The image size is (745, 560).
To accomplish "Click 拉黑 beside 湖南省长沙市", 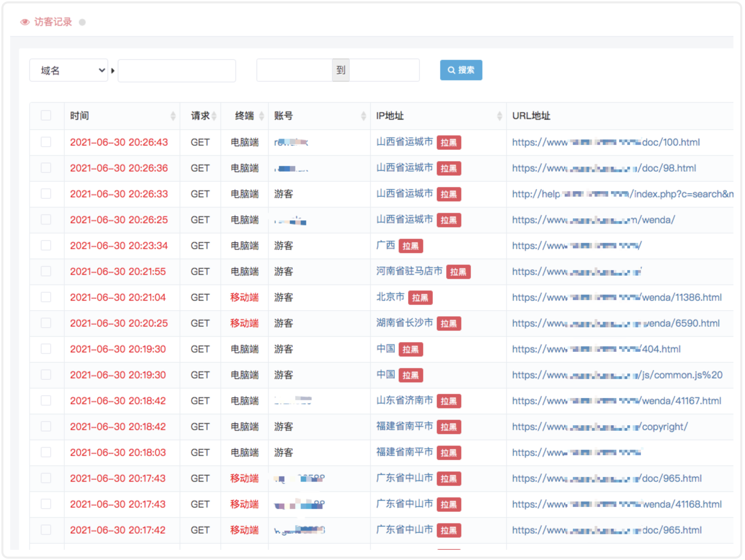I will pyautogui.click(x=449, y=324).
